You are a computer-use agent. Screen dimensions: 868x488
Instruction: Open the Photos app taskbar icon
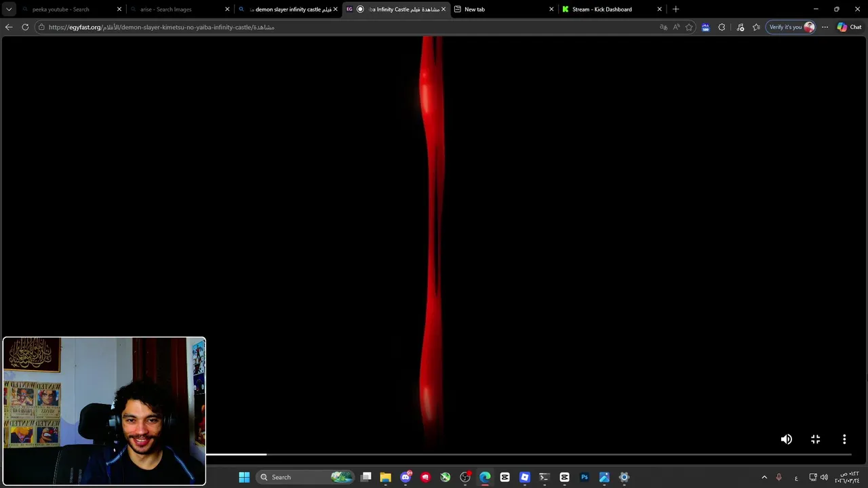(x=604, y=477)
